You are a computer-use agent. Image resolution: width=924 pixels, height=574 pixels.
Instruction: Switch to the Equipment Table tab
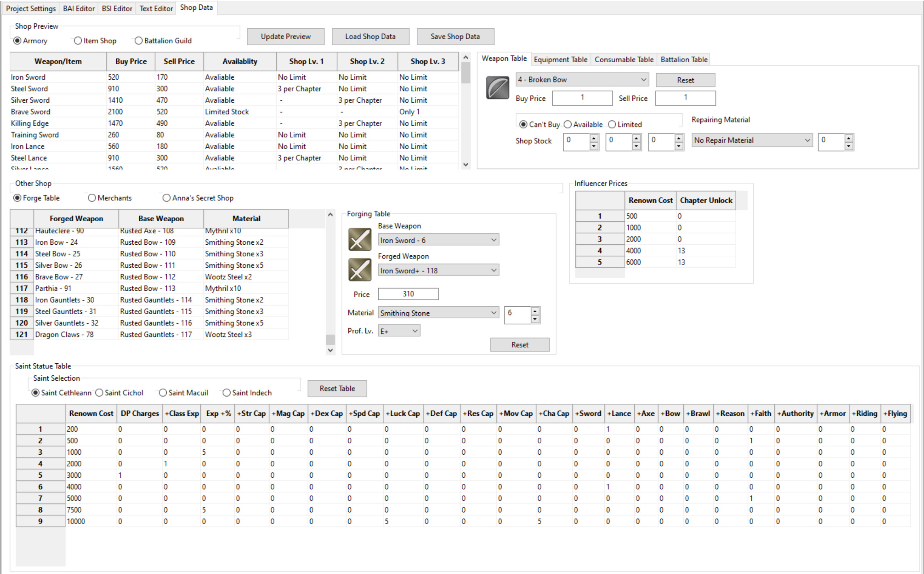point(561,59)
